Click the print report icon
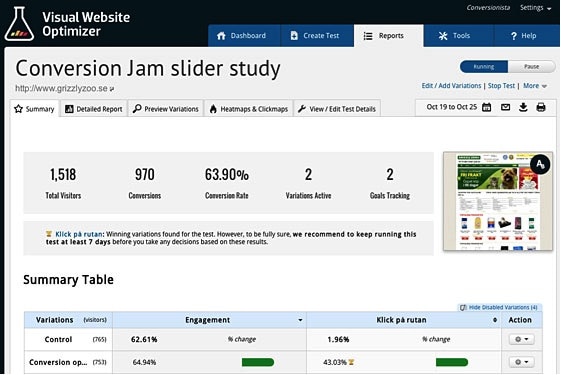This screenshot has height=375, width=561. tap(541, 107)
